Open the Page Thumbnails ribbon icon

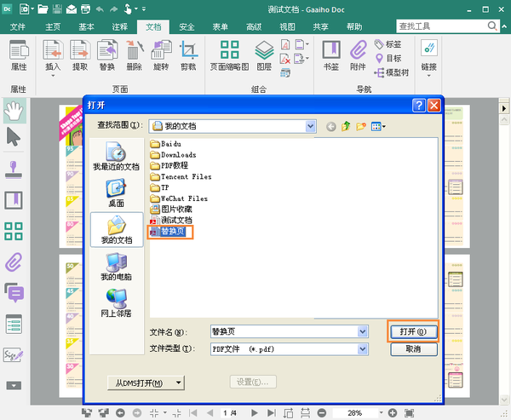[x=228, y=55]
